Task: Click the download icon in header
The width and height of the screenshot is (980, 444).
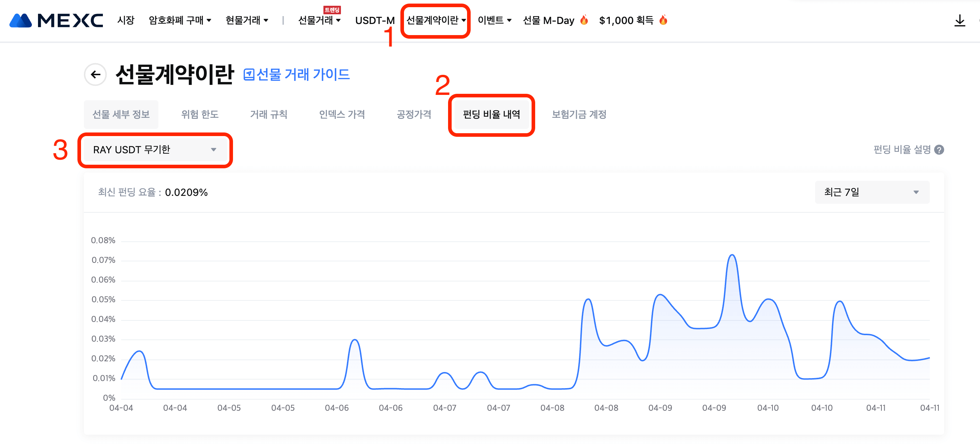Action: coord(960,20)
